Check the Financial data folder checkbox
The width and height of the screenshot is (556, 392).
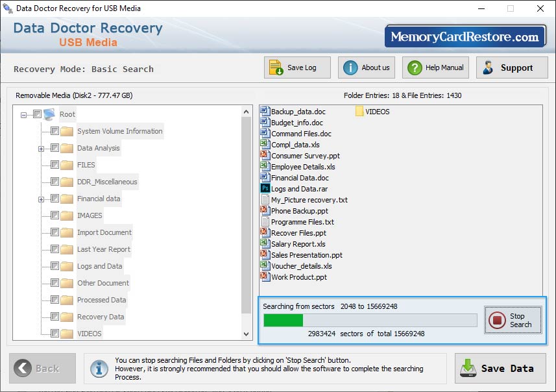click(x=54, y=199)
